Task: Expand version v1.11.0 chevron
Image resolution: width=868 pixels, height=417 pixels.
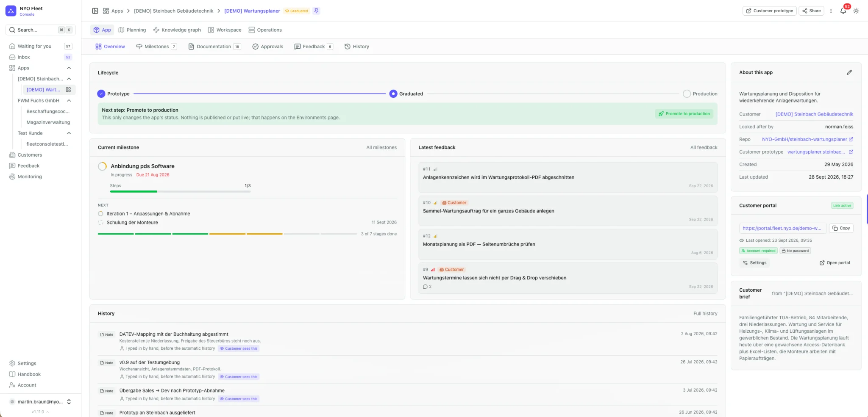Action: [x=47, y=412]
